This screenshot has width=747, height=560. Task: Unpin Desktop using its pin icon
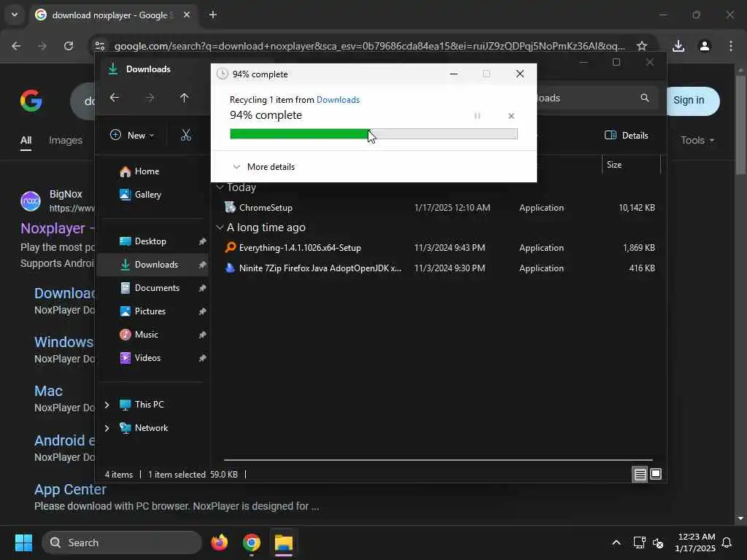click(203, 241)
